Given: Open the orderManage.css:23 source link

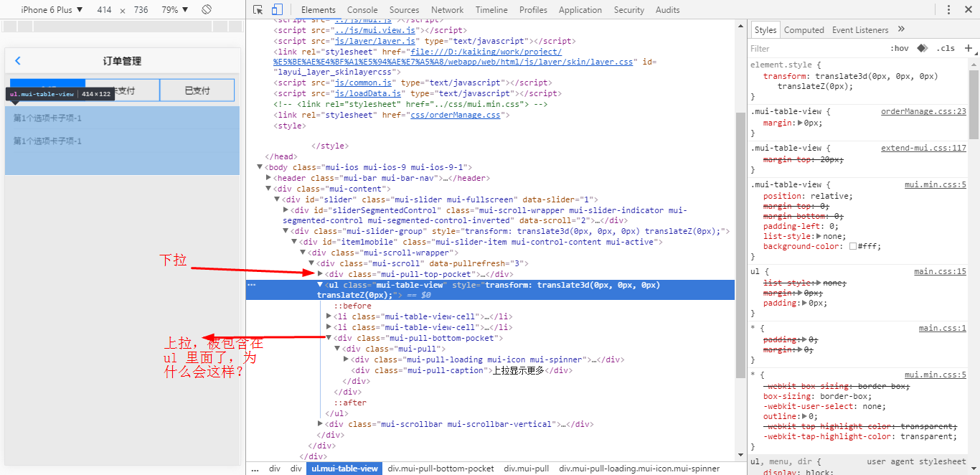Looking at the screenshot, I should click(x=923, y=112).
